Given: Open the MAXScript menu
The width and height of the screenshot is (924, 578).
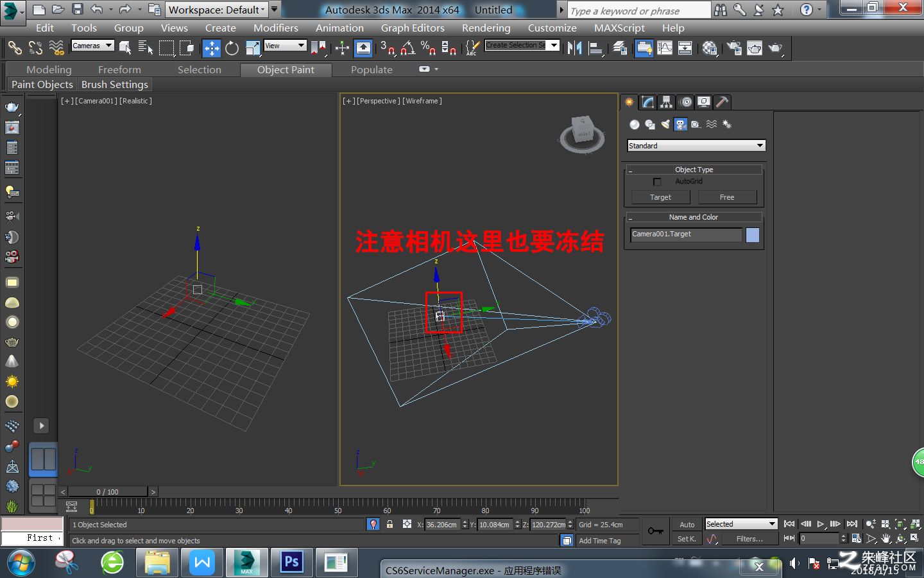Looking at the screenshot, I should [x=619, y=28].
